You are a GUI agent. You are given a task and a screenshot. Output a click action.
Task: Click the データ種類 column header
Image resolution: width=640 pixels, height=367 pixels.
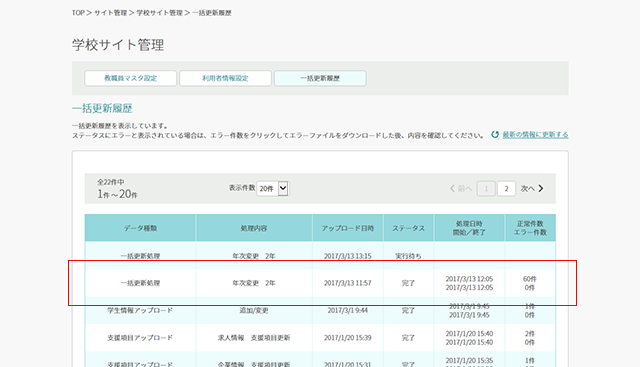click(x=140, y=228)
